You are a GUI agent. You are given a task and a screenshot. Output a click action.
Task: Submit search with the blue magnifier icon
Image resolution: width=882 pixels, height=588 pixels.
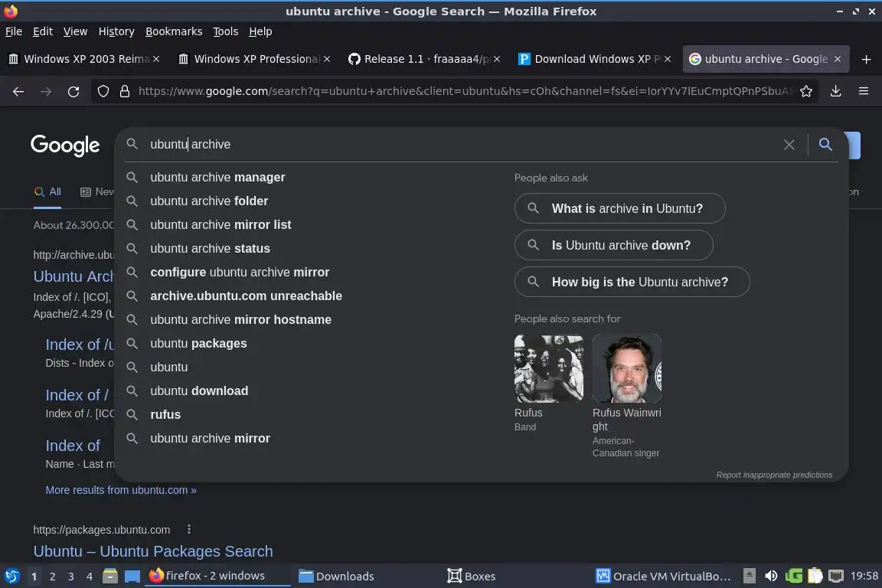(x=825, y=145)
